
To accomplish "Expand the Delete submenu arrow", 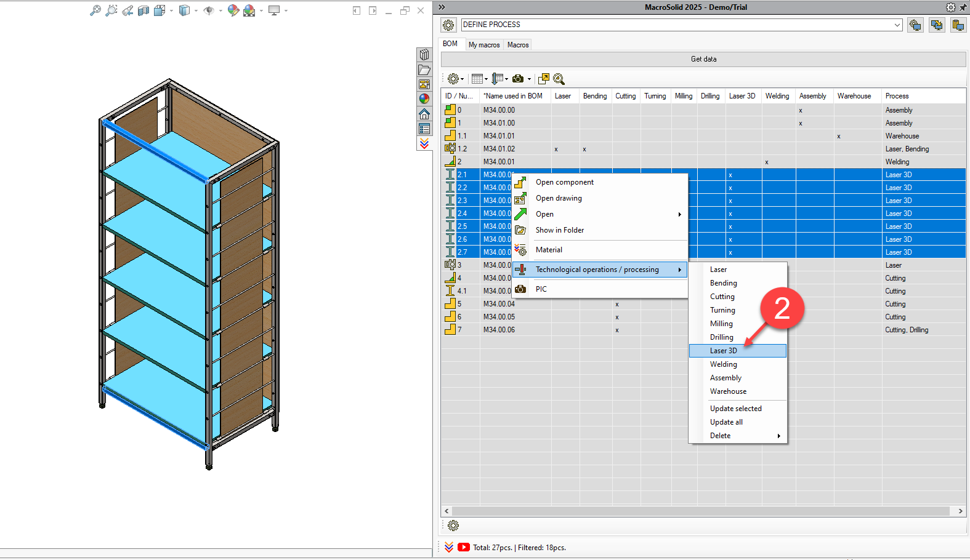I will (x=779, y=436).
